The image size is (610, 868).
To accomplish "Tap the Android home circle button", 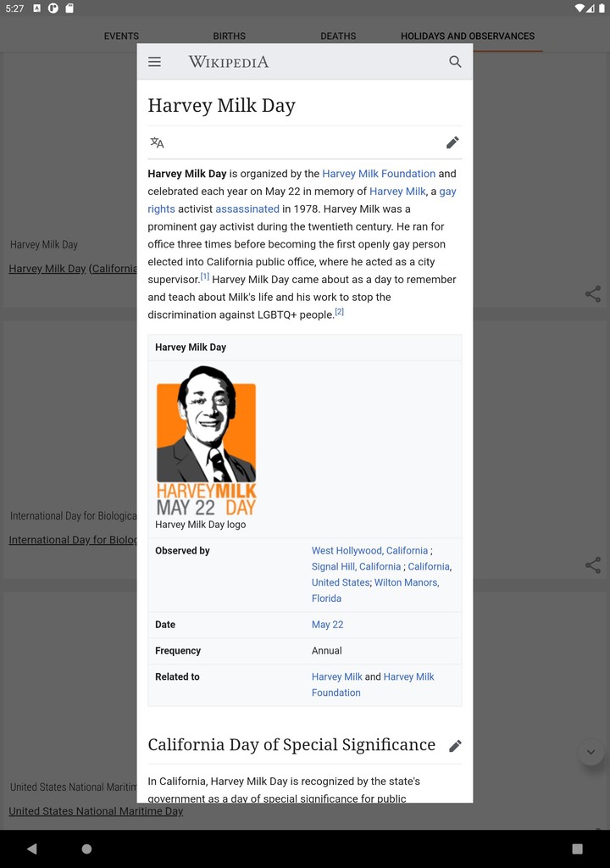I will click(x=87, y=849).
